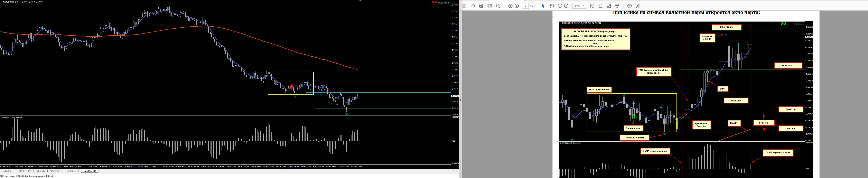This screenshot has width=868, height=178.
Task: Click the 'Фракталы с ТФ D1' label
Action: pyautogui.click(x=634, y=137)
